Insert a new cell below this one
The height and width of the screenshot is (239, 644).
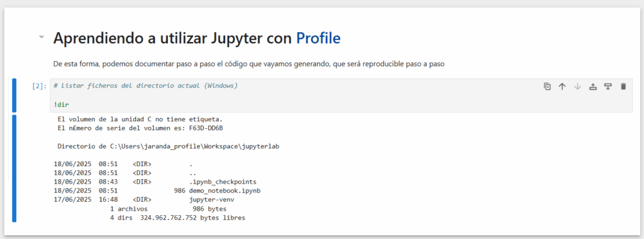(x=608, y=86)
